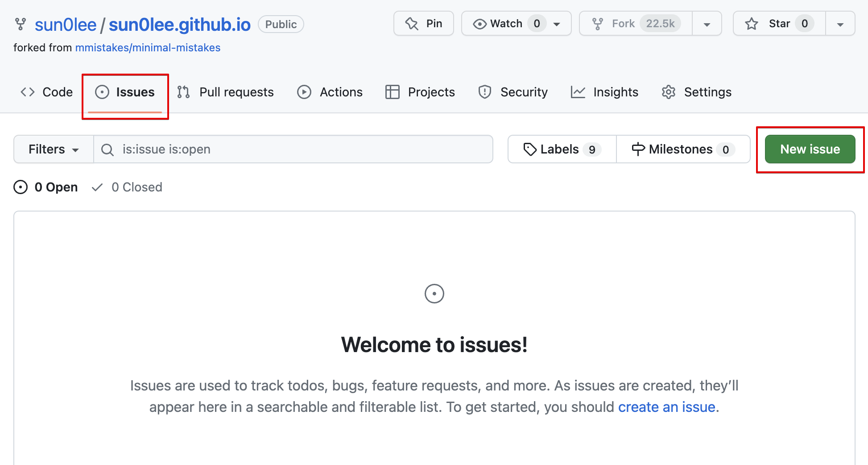The width and height of the screenshot is (868, 465).
Task: Open the Actions tab
Action: pos(330,92)
